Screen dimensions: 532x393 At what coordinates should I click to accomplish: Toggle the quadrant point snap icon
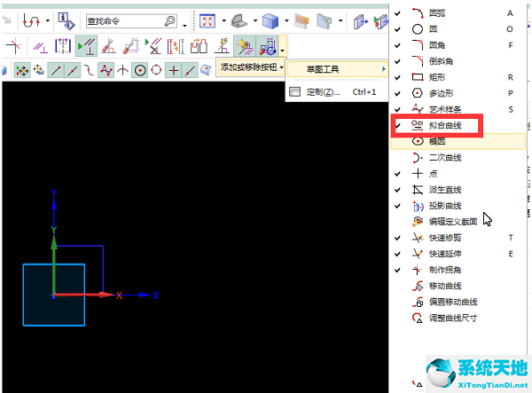[156, 70]
